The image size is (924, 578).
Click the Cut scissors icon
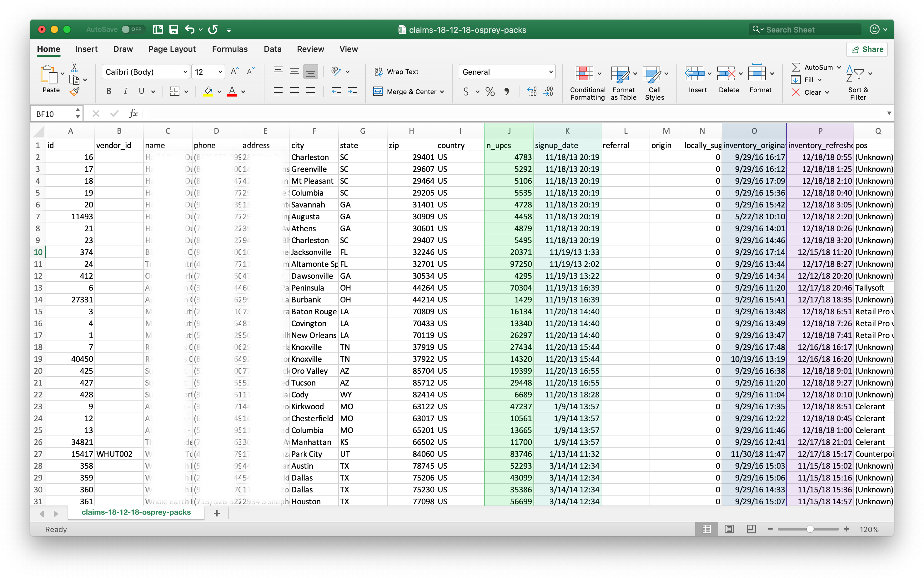pos(74,68)
